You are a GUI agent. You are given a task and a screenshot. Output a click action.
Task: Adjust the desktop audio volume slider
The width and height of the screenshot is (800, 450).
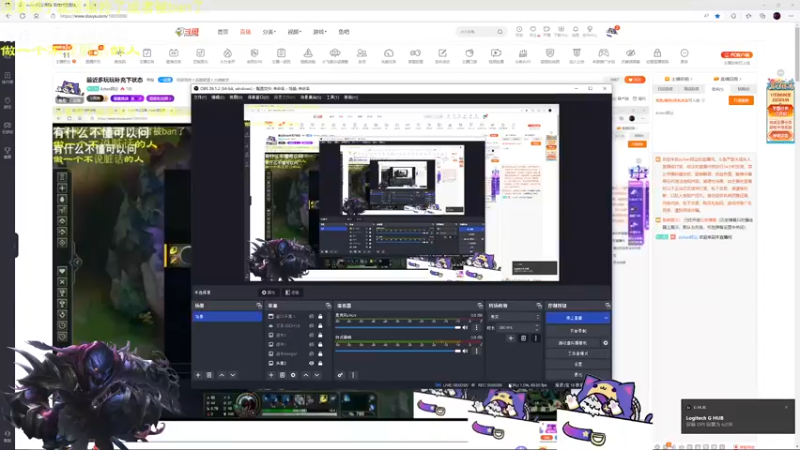398,351
